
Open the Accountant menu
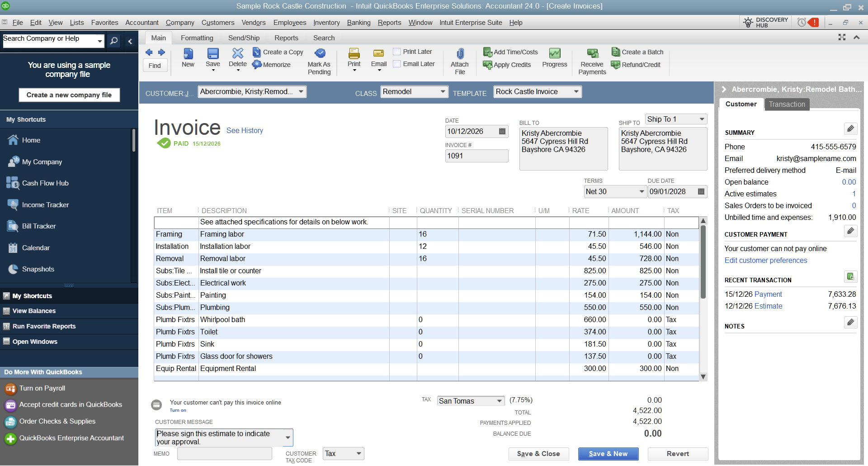click(x=142, y=23)
